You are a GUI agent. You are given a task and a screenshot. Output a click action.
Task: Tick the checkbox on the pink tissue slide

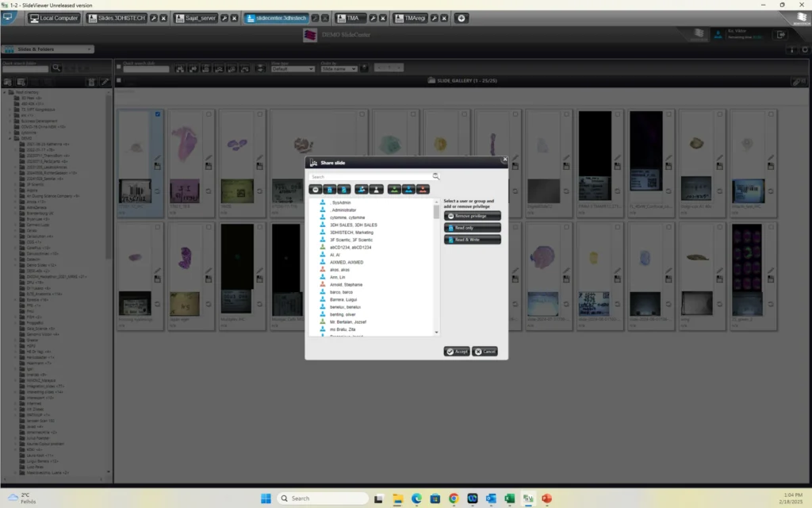click(x=209, y=114)
